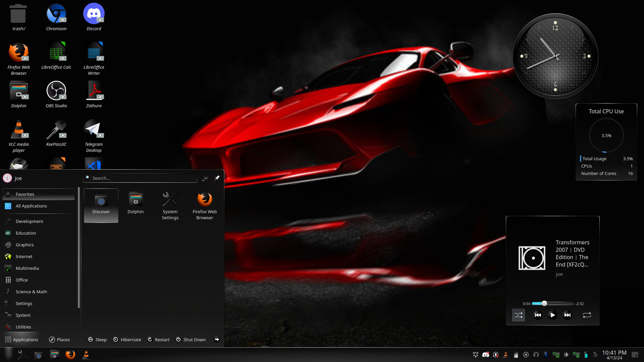Open Discord from the system tray
Viewport: 644px width, 362px height.
coord(485,354)
